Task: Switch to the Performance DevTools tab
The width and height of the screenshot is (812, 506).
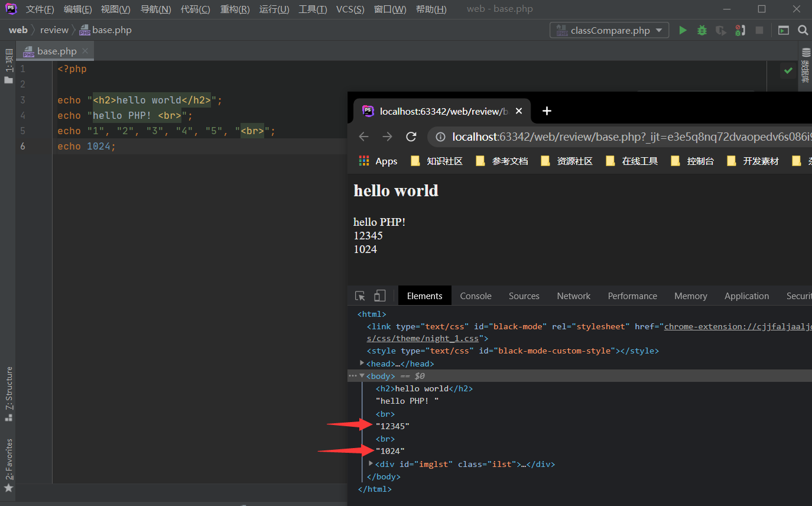Action: (632, 296)
